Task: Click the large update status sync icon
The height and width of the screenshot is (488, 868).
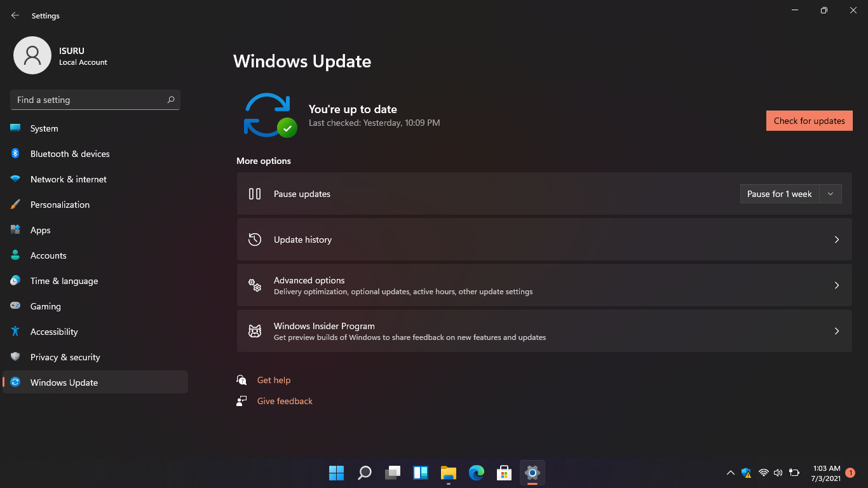Action: tap(269, 115)
